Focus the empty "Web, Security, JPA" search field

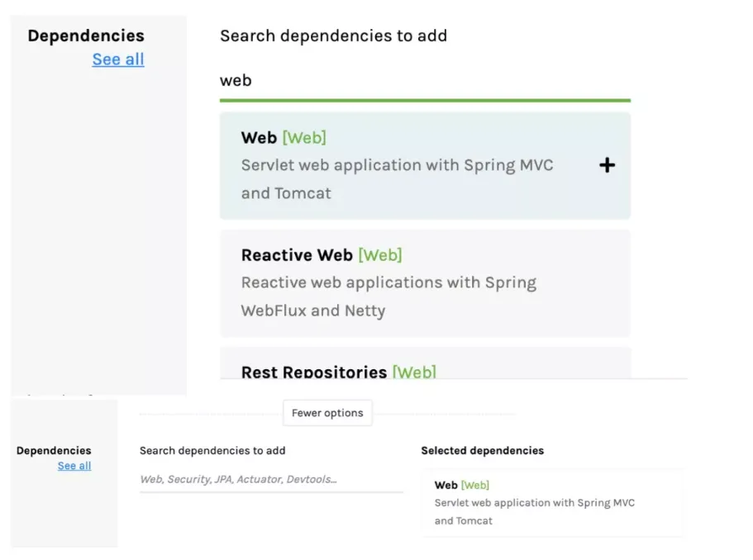[270, 479]
